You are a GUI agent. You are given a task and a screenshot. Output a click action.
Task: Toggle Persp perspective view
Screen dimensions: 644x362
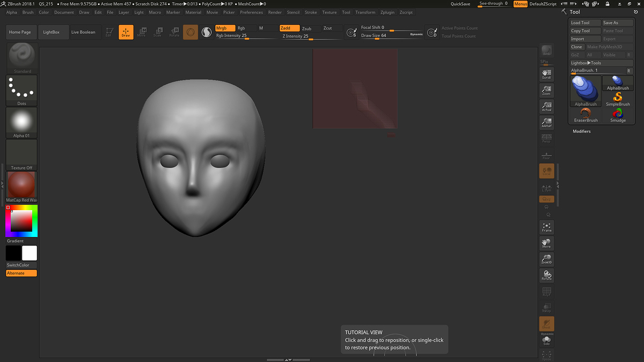click(546, 138)
